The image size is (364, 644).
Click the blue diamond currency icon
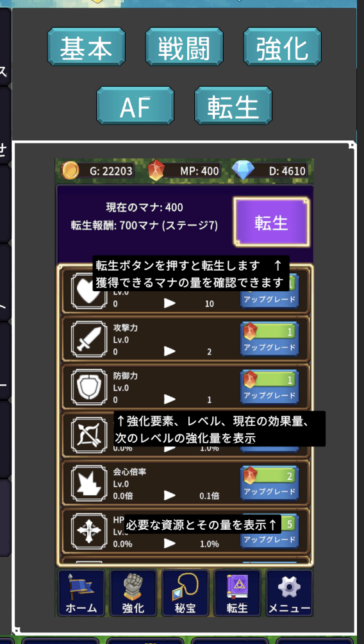(243, 169)
